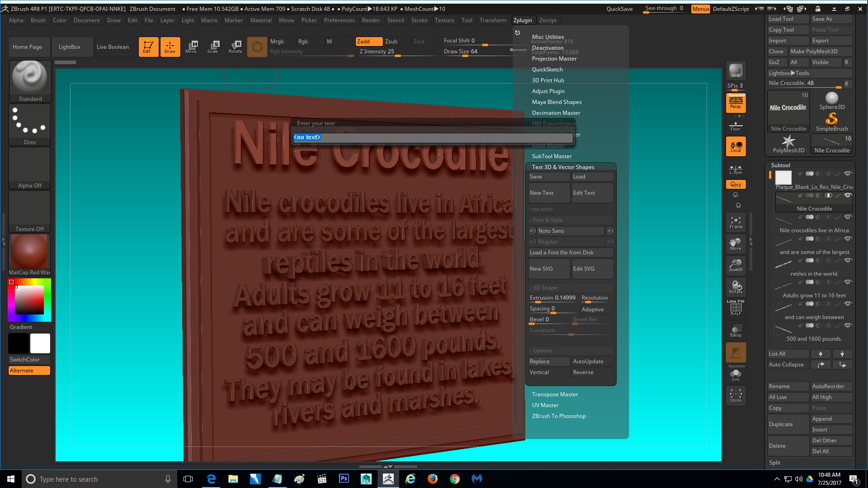The image size is (868, 488).
Task: Toggle the Vertical text option
Action: pos(549,372)
